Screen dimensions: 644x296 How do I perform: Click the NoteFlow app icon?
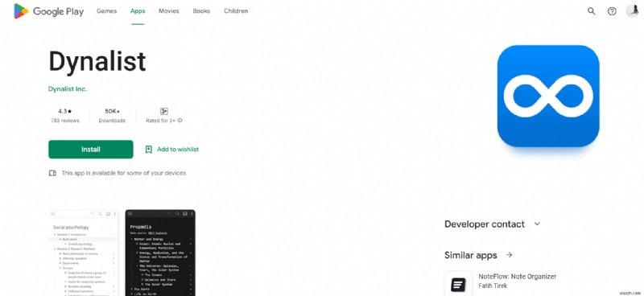(458, 284)
